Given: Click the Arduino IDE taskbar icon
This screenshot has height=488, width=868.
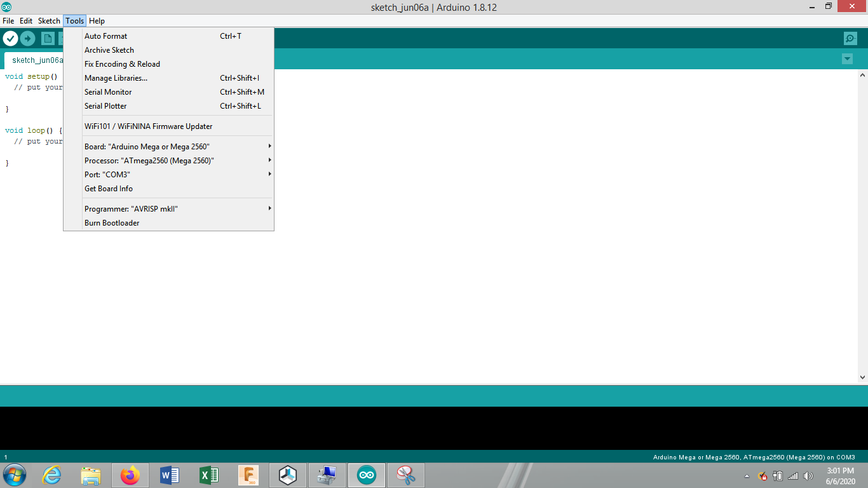Looking at the screenshot, I should [367, 475].
